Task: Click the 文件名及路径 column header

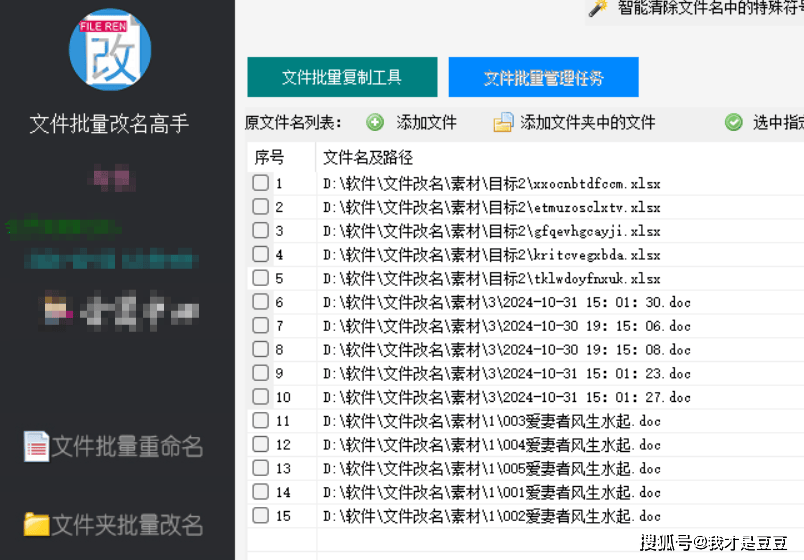Action: [368, 157]
